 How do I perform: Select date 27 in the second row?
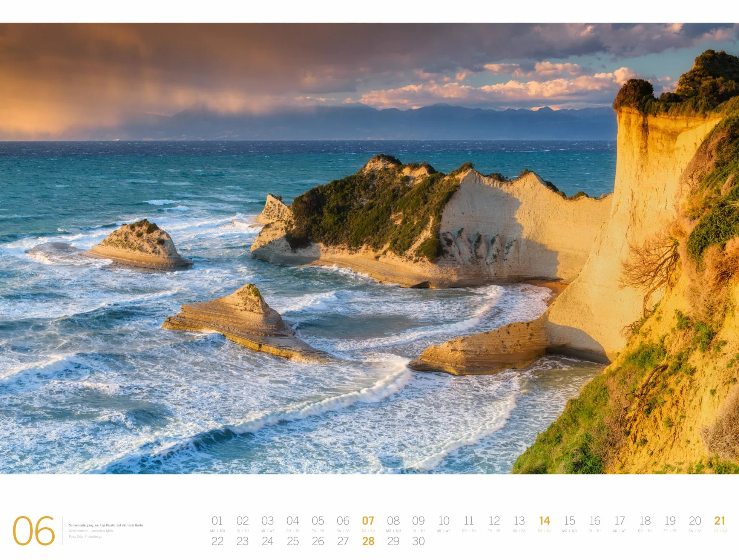pos(343,541)
